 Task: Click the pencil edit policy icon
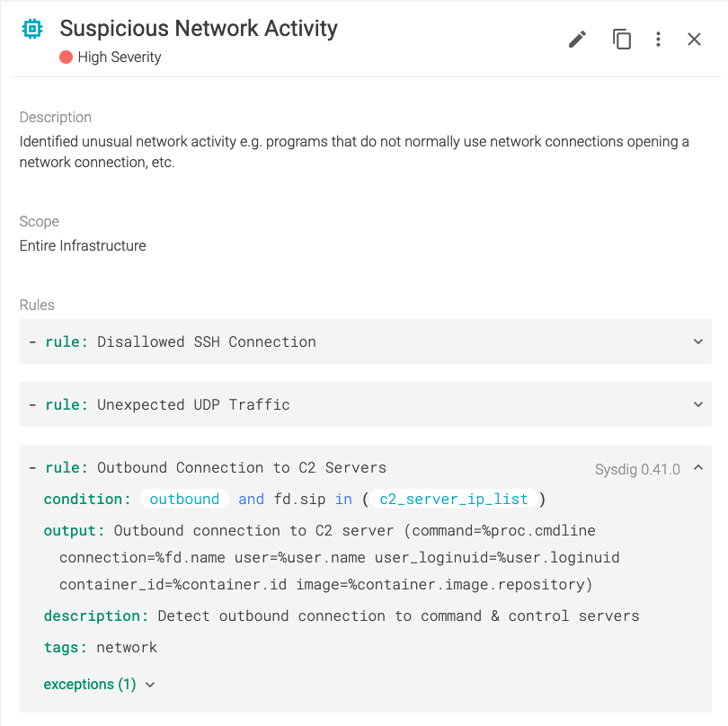point(577,40)
